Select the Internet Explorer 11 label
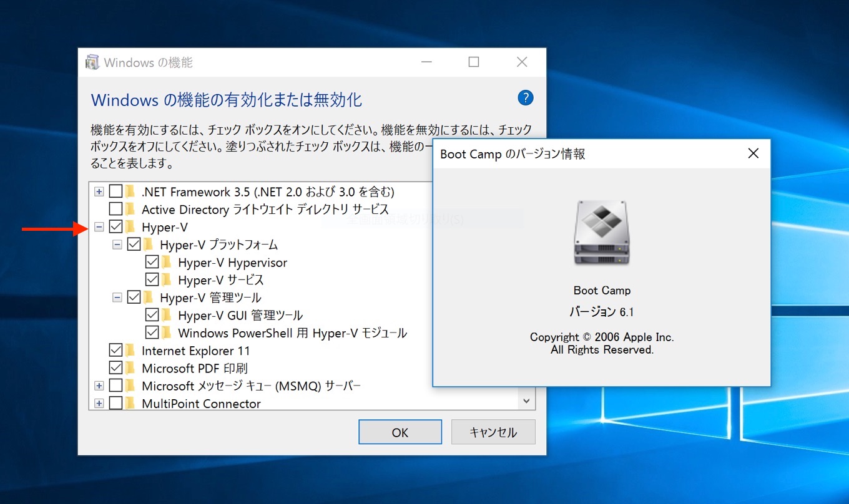This screenshot has width=849, height=504. [196, 351]
